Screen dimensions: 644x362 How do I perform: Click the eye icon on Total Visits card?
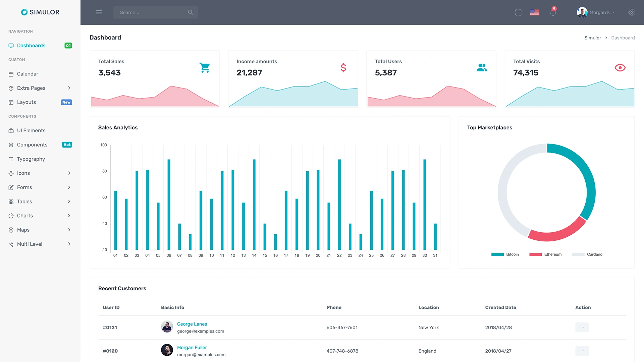tap(620, 67)
